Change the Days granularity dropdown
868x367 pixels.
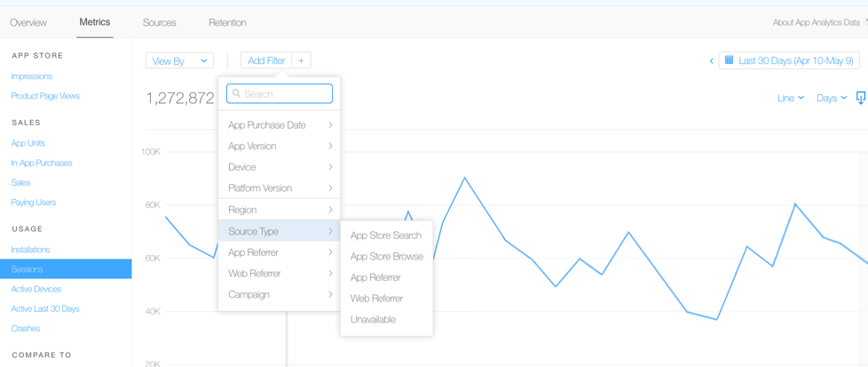[x=831, y=98]
